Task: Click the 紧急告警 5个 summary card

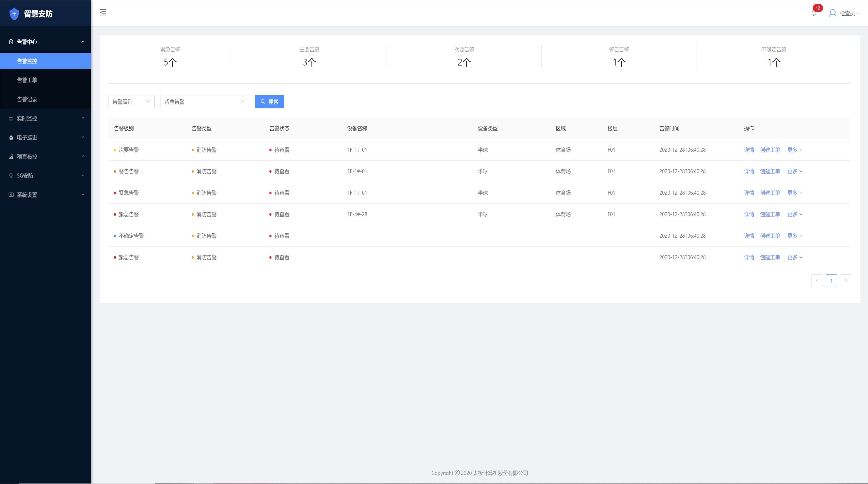Action: (170, 56)
